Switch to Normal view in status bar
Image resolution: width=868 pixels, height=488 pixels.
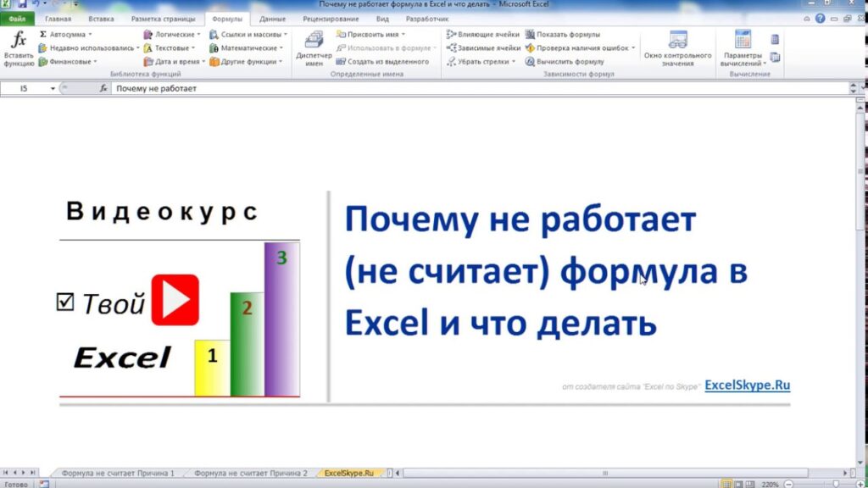(x=726, y=484)
